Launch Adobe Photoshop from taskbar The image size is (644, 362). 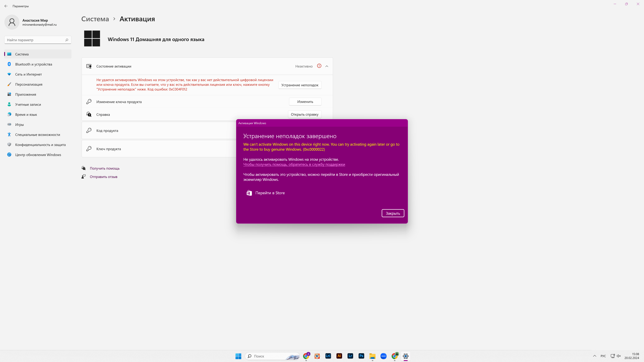click(361, 356)
